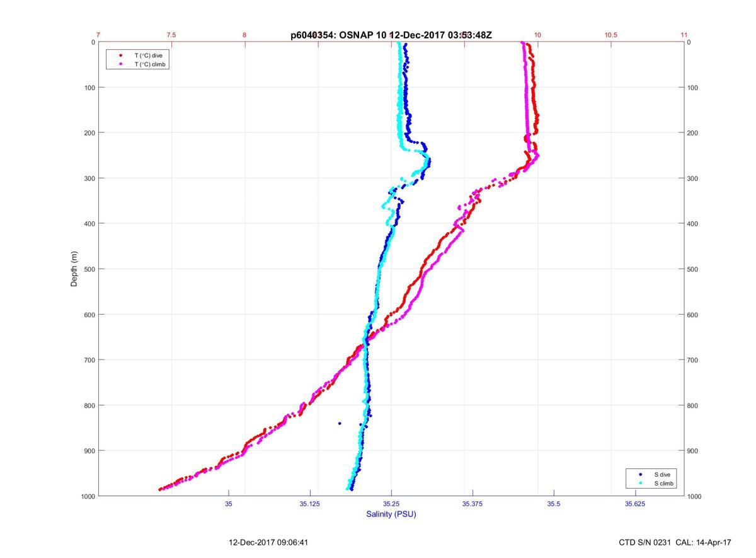
Task: Click temperature tick label 10.5 on top axis
Action: 611,35
